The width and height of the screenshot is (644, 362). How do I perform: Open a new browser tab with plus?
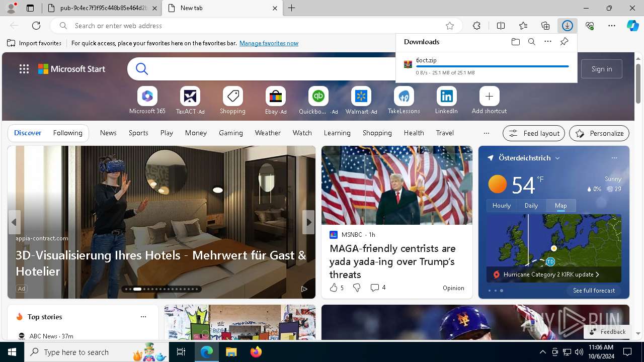[292, 8]
